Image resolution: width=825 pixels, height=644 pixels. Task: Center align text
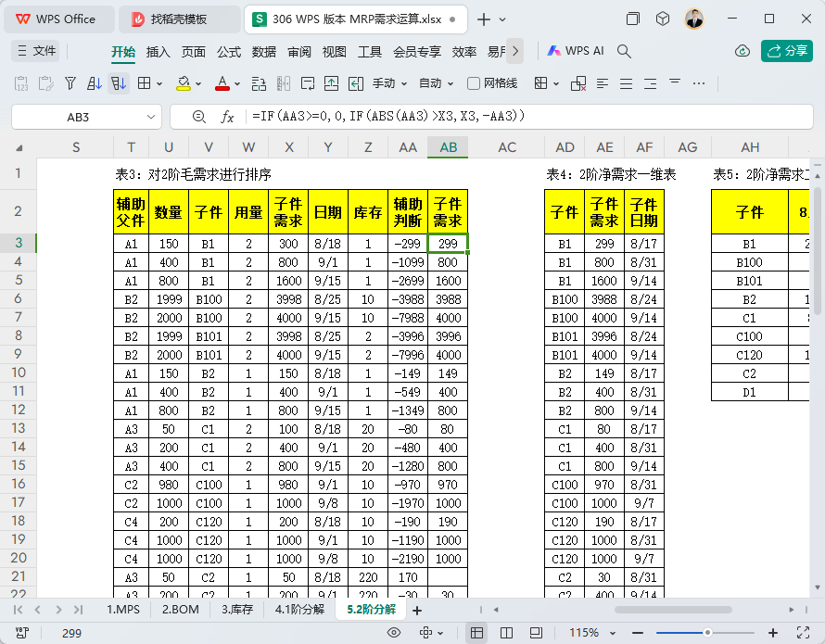point(626,83)
